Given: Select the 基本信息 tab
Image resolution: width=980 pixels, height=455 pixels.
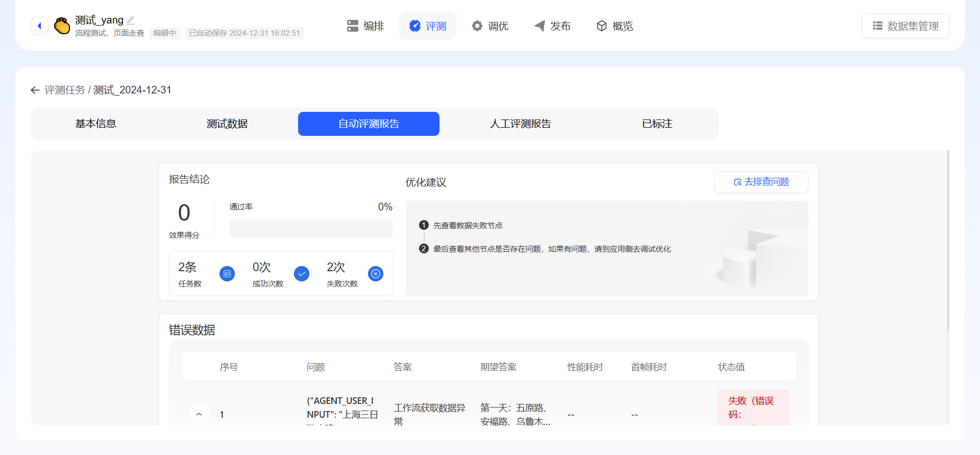Looking at the screenshot, I should 95,124.
